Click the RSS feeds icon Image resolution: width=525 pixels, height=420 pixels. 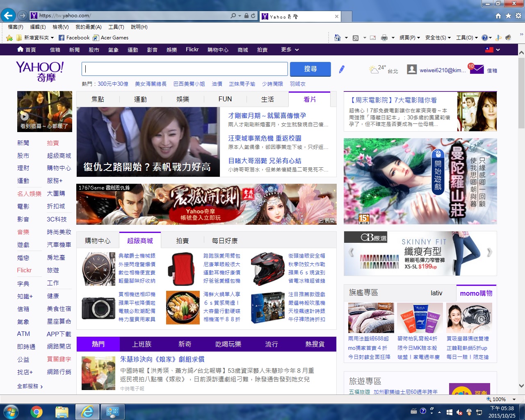[356, 38]
